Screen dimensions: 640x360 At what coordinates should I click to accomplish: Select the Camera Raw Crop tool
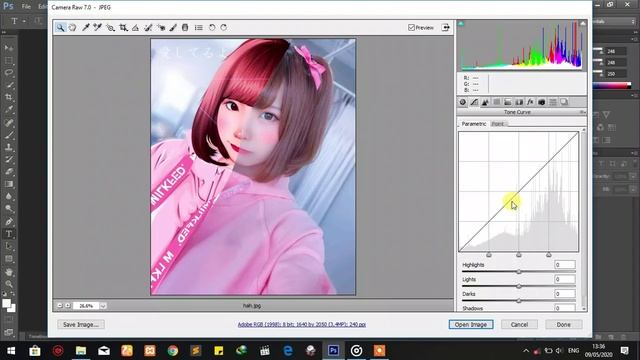123,28
